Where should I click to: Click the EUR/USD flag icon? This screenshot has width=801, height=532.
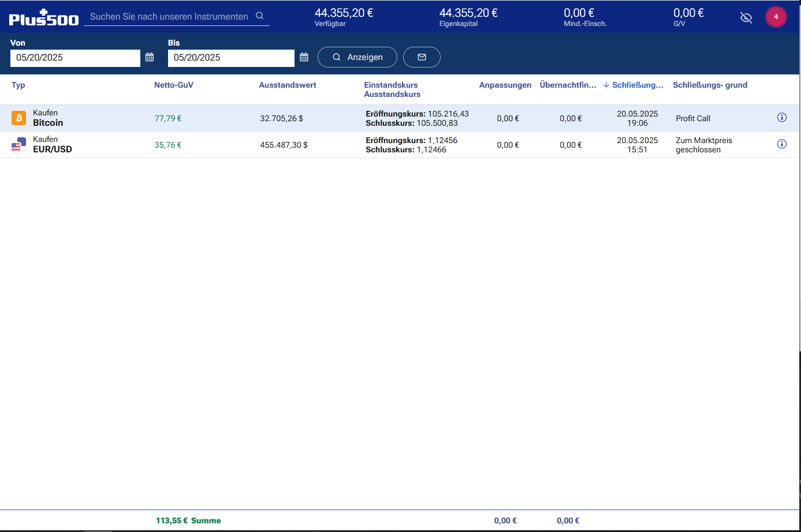[x=19, y=144]
